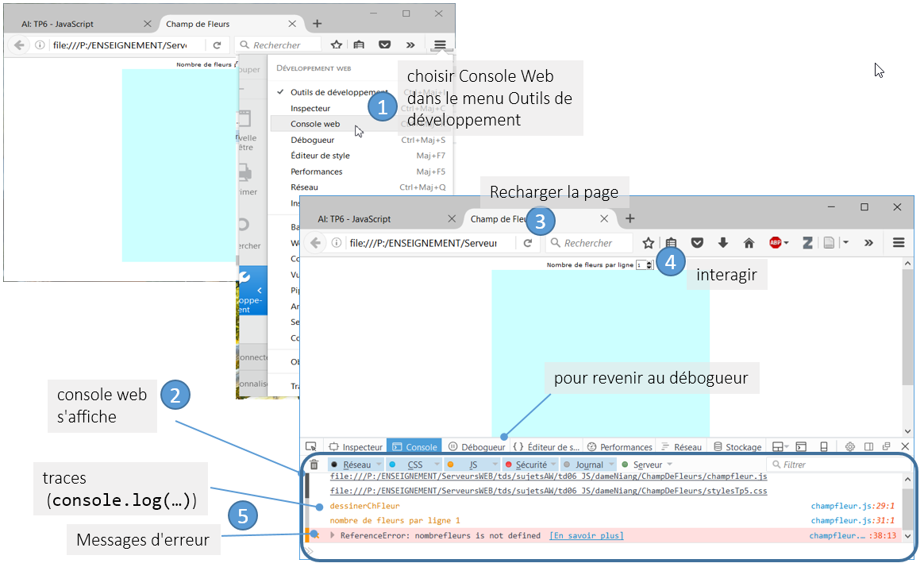Click the Pocket icon in the front toolbar

[697, 243]
